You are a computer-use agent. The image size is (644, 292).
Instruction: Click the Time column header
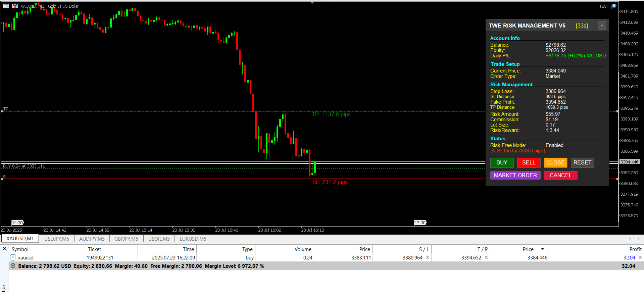click(x=167, y=249)
